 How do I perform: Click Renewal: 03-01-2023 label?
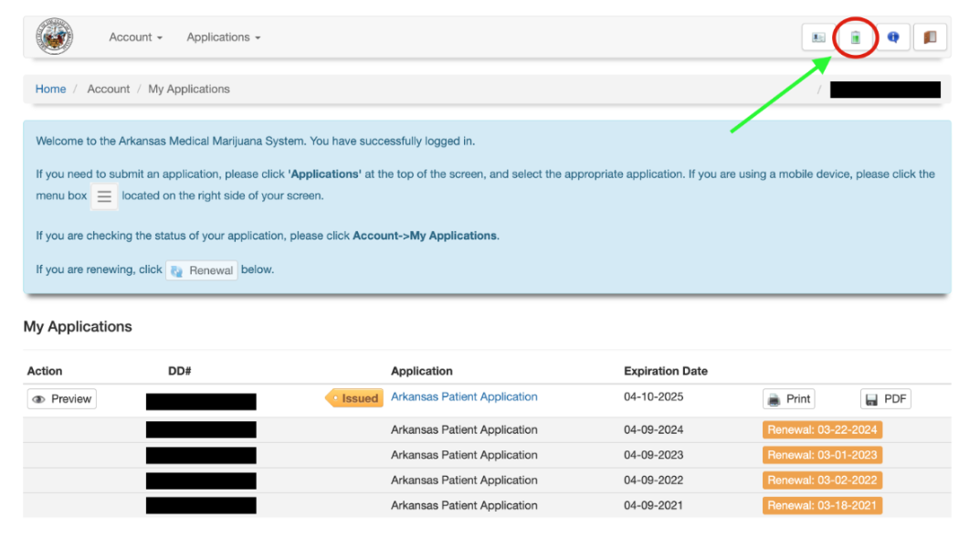coord(822,455)
